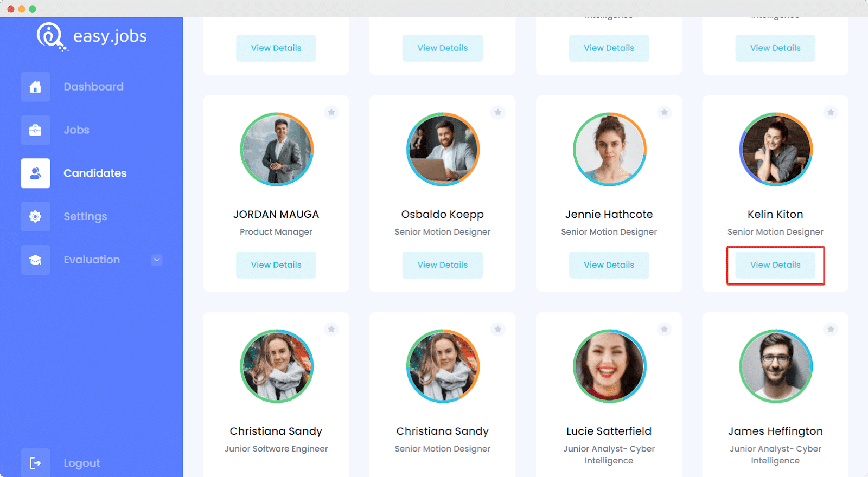Click the Evaluation graduation cap icon
The width and height of the screenshot is (868, 477).
[35, 260]
